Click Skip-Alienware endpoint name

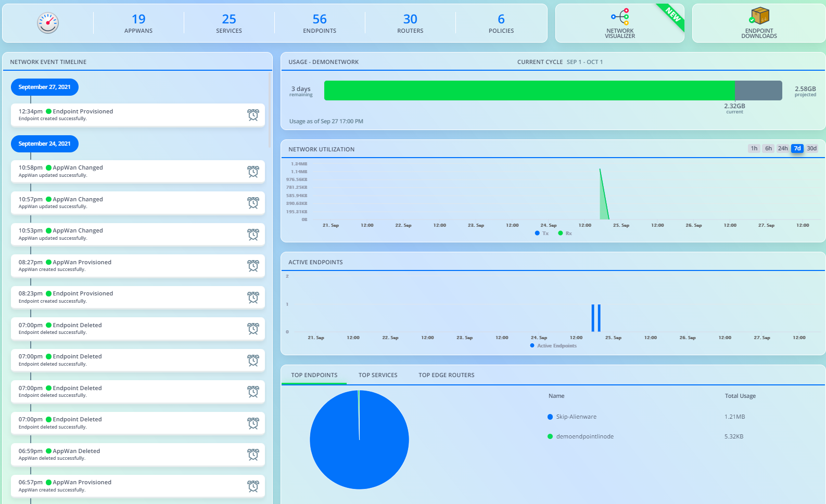(576, 417)
